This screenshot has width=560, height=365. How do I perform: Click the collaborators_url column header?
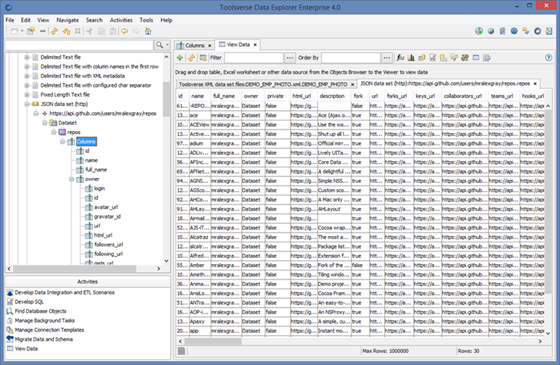click(463, 96)
